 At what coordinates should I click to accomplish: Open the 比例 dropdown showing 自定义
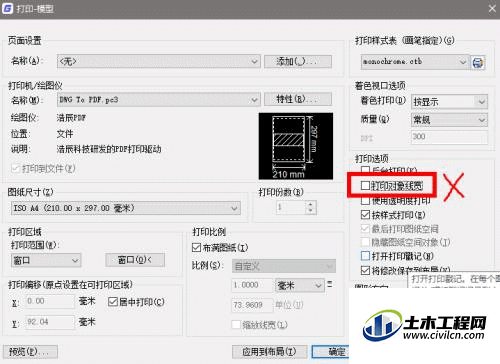click(284, 266)
